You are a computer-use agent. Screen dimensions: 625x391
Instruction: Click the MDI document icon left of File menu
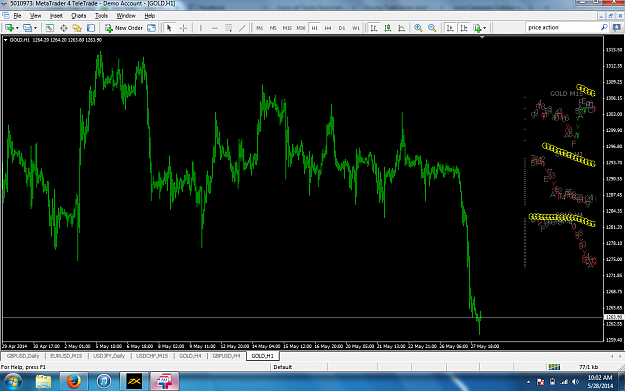coord(6,16)
